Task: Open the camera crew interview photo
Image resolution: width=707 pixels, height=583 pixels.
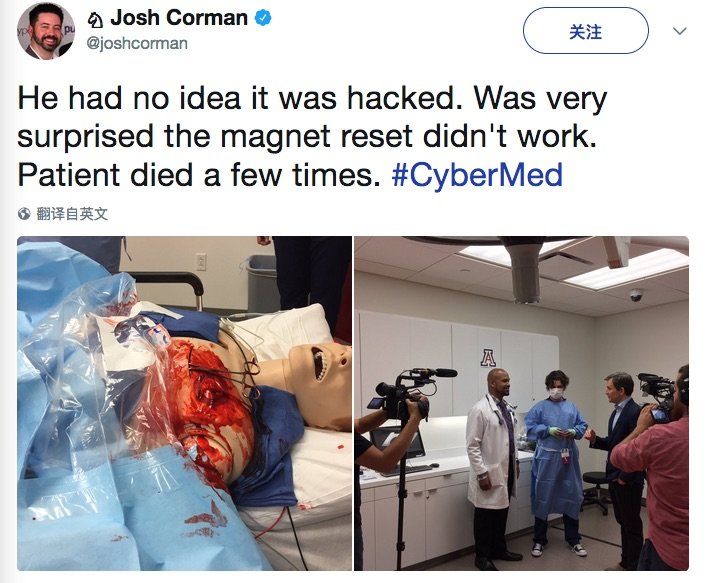Action: 521,403
